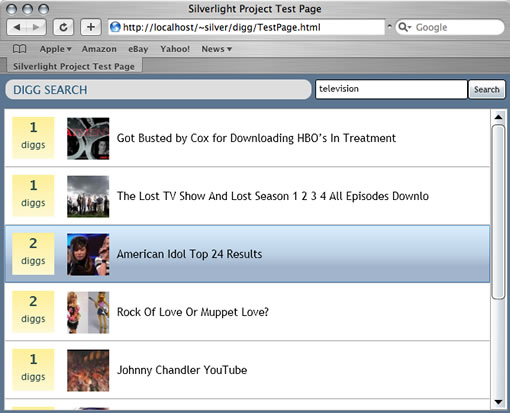Focus the television search text field
510x413 pixels.
391,89
